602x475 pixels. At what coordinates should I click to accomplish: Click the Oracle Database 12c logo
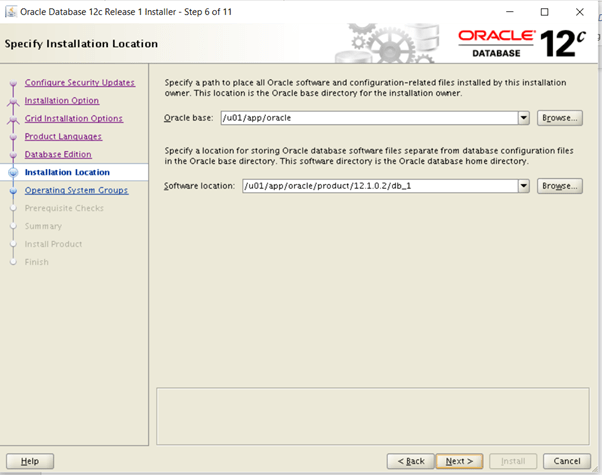pos(518,42)
